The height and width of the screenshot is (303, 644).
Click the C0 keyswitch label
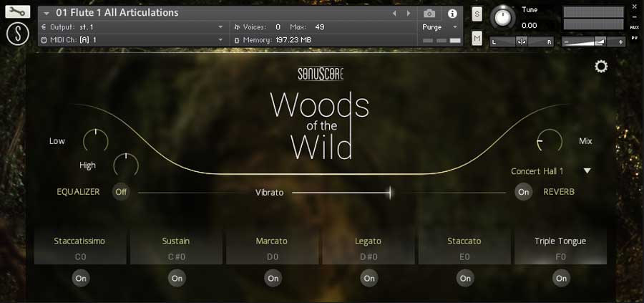tap(80, 257)
